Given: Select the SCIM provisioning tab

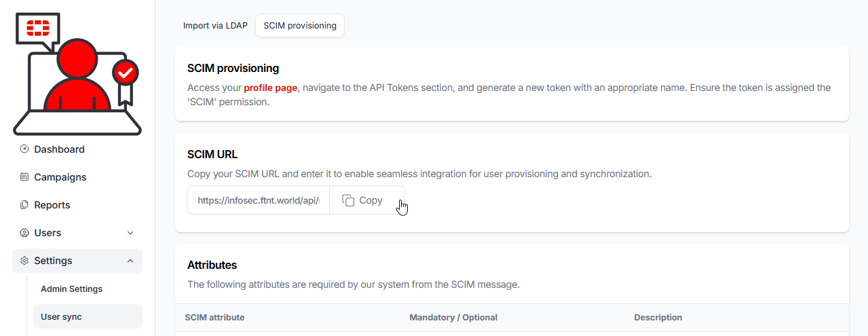Looking at the screenshot, I should coord(300,26).
